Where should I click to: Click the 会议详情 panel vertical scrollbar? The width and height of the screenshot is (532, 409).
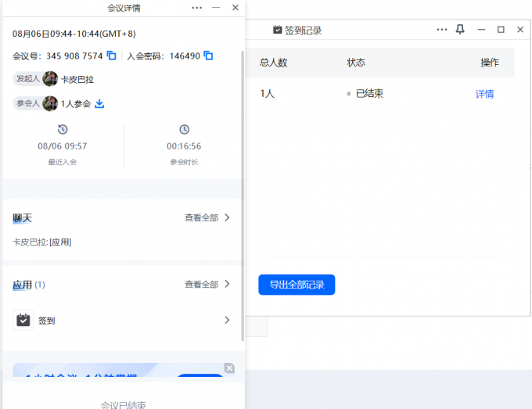[x=243, y=196]
